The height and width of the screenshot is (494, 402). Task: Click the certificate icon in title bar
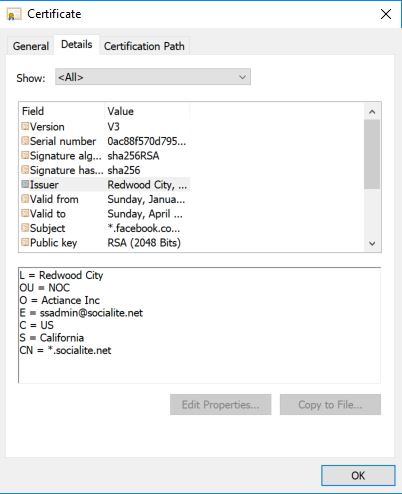14,14
